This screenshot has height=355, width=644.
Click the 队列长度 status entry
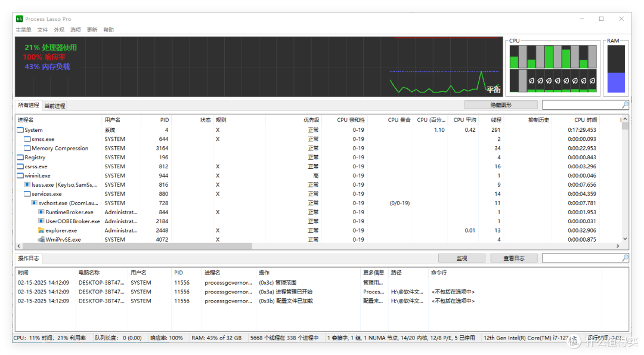pos(118,338)
